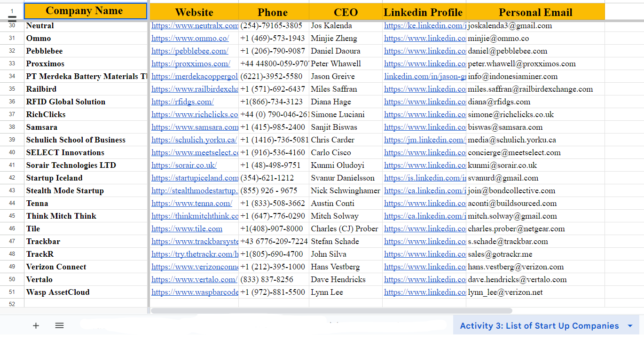Open the merdekacoppergold website link
644x339 pixels.
[195, 77]
